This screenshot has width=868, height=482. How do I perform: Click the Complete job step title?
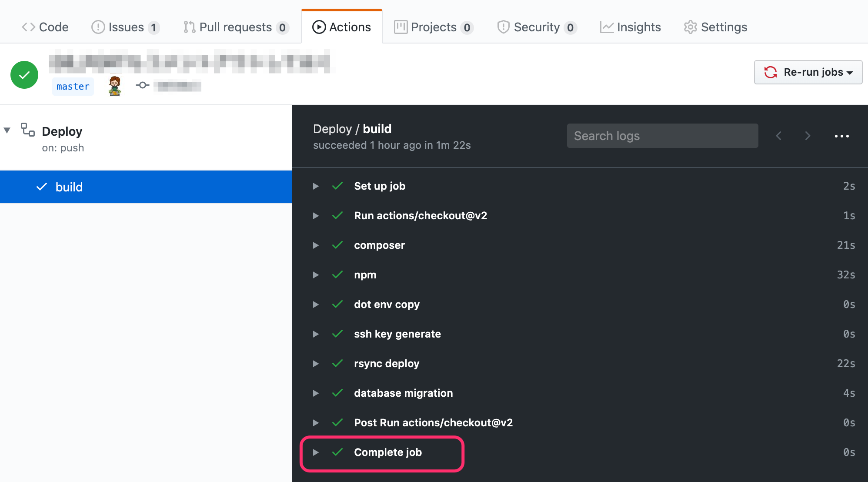click(388, 452)
